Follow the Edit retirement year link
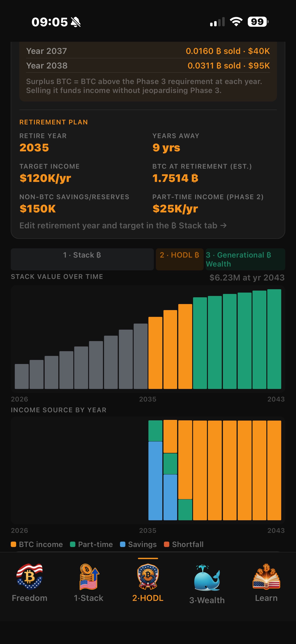This screenshot has width=296, height=644. click(x=123, y=225)
